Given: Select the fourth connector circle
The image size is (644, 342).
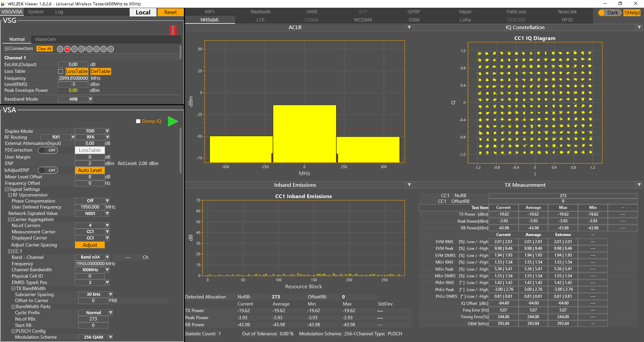Looking at the screenshot, I should tap(82, 49).
